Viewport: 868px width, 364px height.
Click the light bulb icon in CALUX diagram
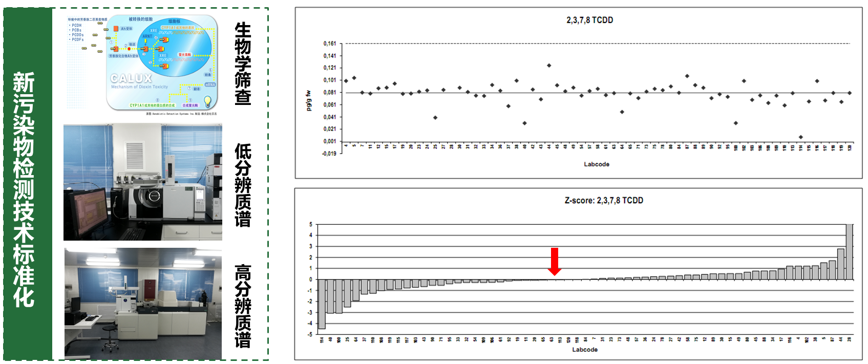tap(207, 100)
